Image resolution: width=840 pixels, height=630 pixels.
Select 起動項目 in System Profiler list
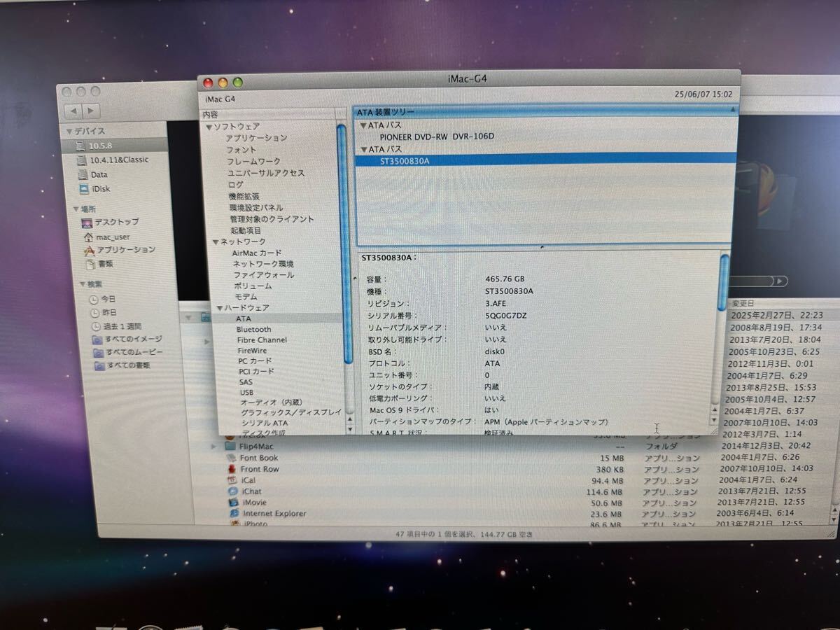pyautogui.click(x=246, y=230)
